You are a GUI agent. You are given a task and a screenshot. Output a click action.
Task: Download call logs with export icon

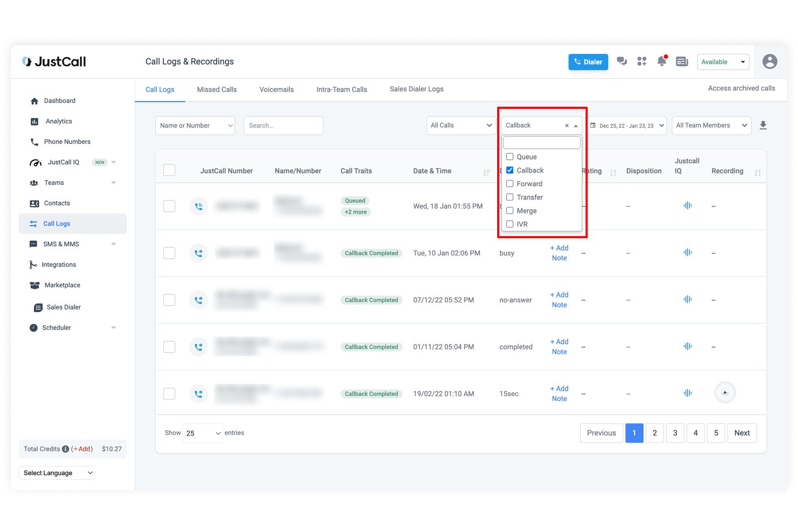tap(763, 125)
